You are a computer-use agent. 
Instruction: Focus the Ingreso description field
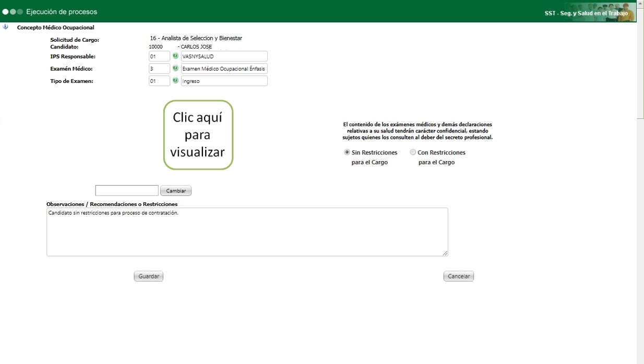(x=224, y=81)
